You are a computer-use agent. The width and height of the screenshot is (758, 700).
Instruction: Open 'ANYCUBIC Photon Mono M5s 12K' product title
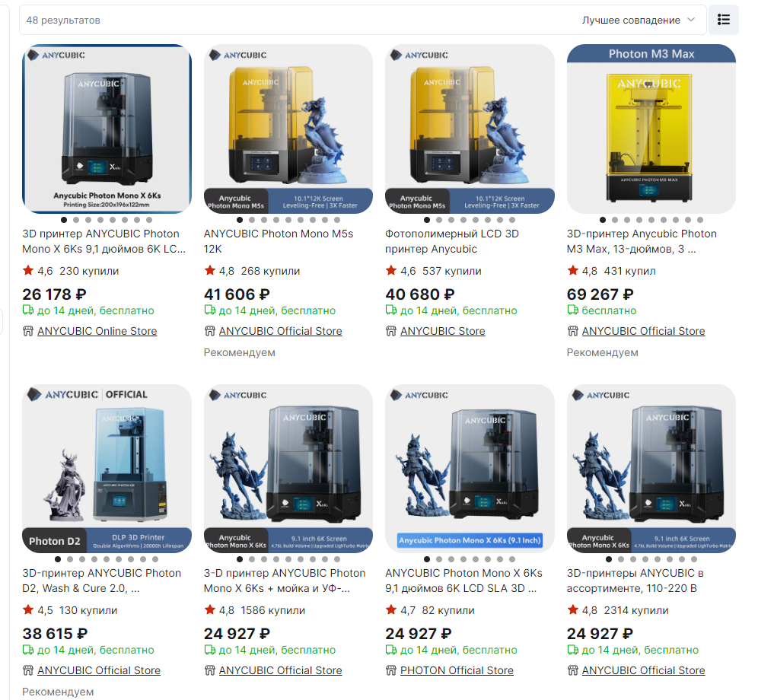279,241
